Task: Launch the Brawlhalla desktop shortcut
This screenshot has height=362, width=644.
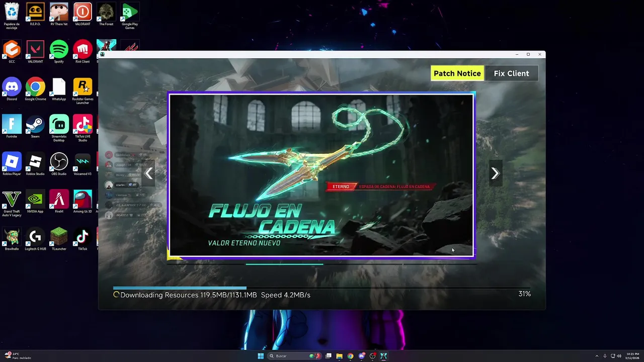Action: click(x=12, y=239)
